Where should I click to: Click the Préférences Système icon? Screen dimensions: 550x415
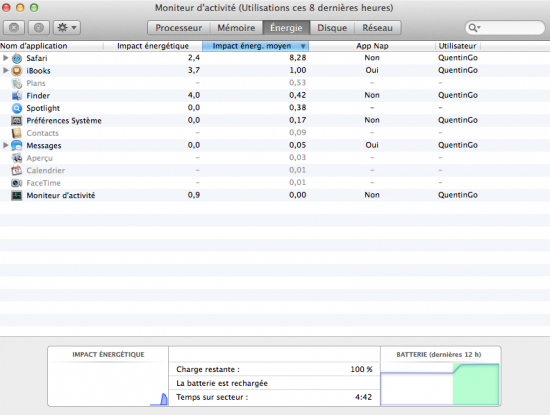(x=16, y=121)
